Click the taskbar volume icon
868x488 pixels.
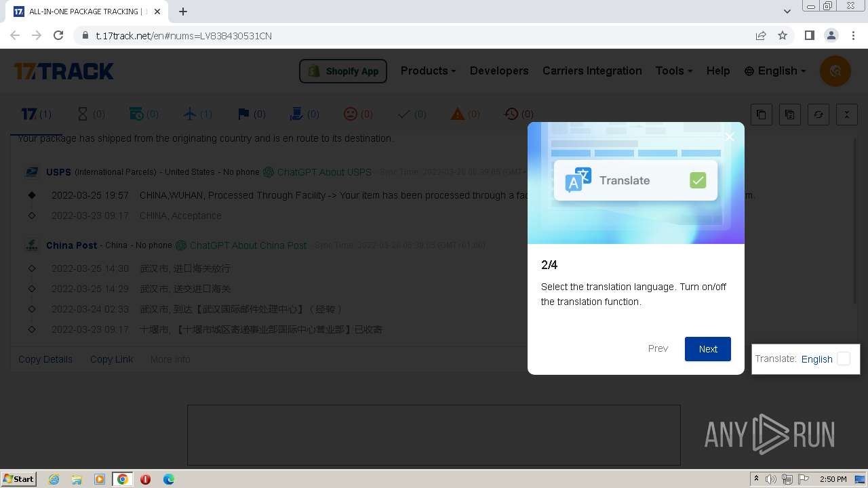point(771,479)
